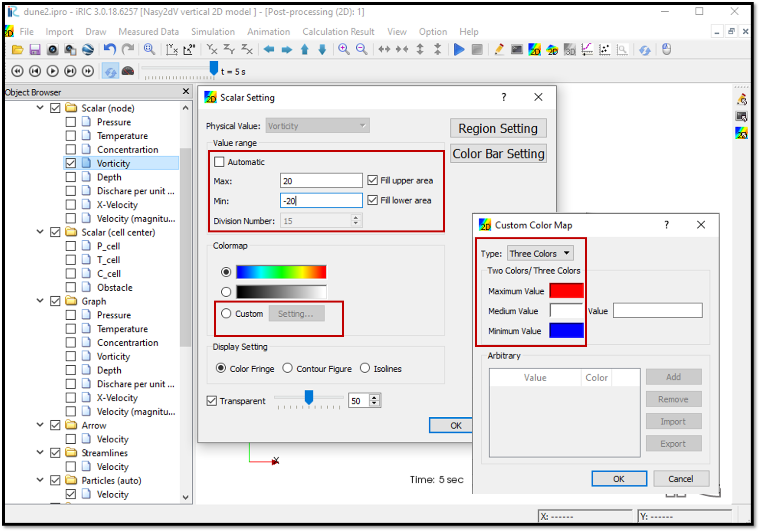
Task: Choose the Isolines display setting
Action: [365, 368]
